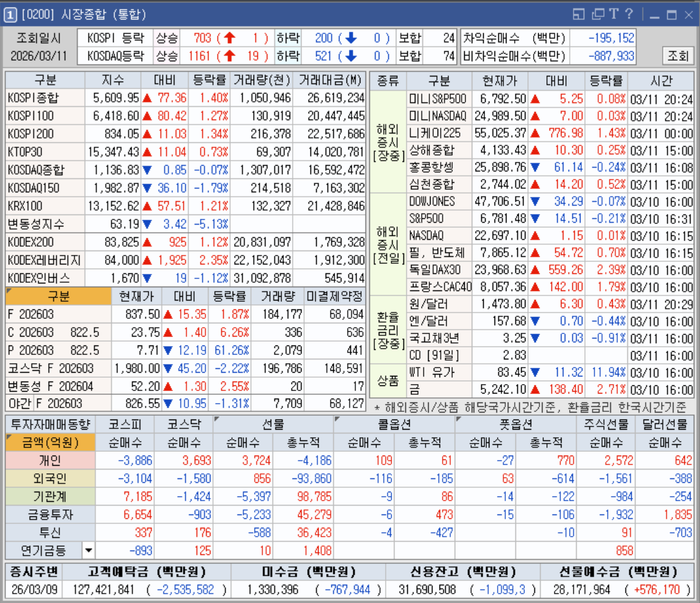The image size is (700, 603).
Task: Click the 달러선물 column header
Action: [x=665, y=425]
